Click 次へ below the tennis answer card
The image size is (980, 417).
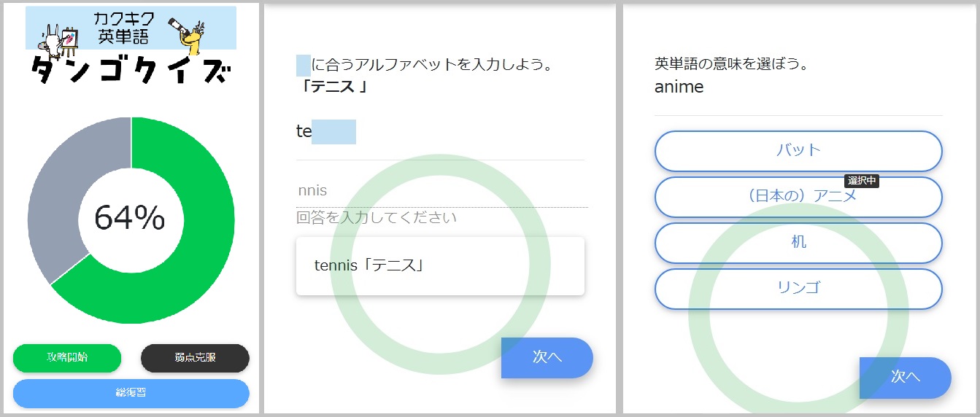[x=547, y=357]
